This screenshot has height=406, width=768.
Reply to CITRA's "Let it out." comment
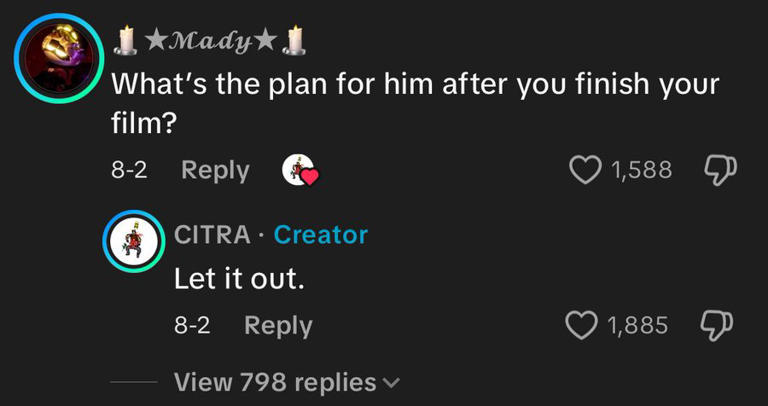pos(278,325)
